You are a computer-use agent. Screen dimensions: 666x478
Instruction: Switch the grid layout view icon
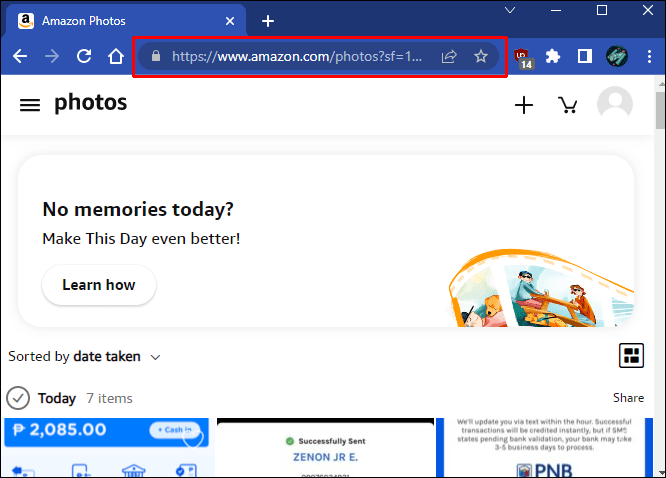click(x=631, y=355)
